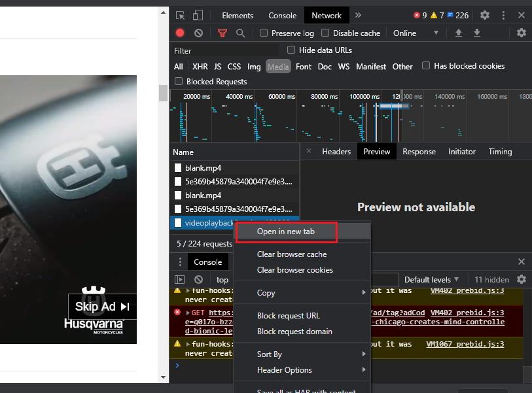Viewport: 532px width, 393px height.
Task: Activate the inspect element picker icon
Action: click(x=180, y=16)
